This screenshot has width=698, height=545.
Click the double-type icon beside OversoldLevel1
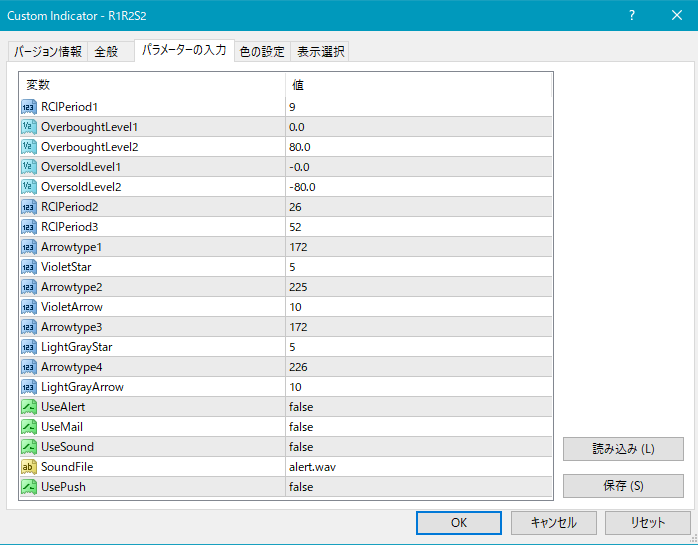tap(28, 167)
